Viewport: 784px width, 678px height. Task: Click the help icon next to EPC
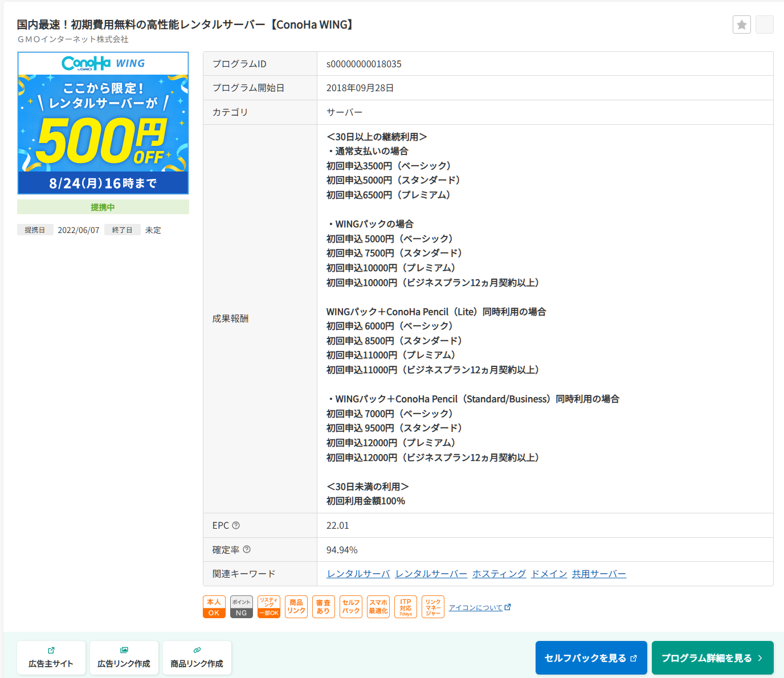(236, 525)
